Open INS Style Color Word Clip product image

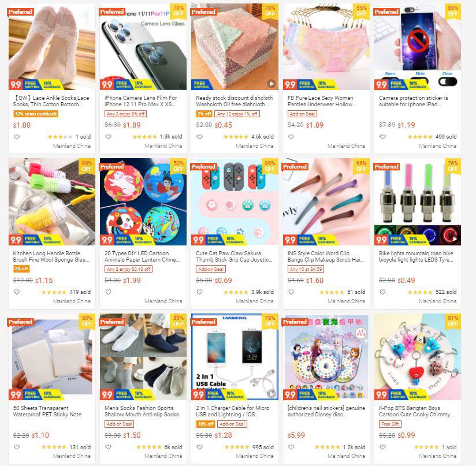tap(326, 202)
